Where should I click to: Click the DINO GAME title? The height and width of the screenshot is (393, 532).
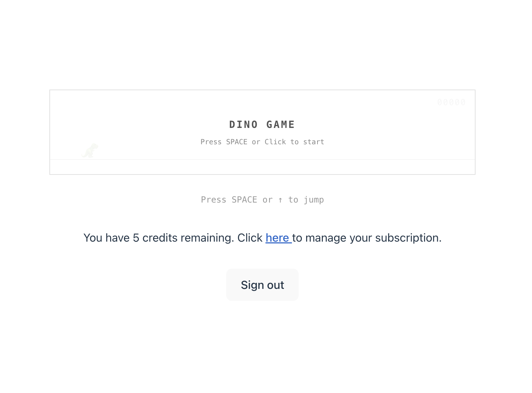[262, 124]
